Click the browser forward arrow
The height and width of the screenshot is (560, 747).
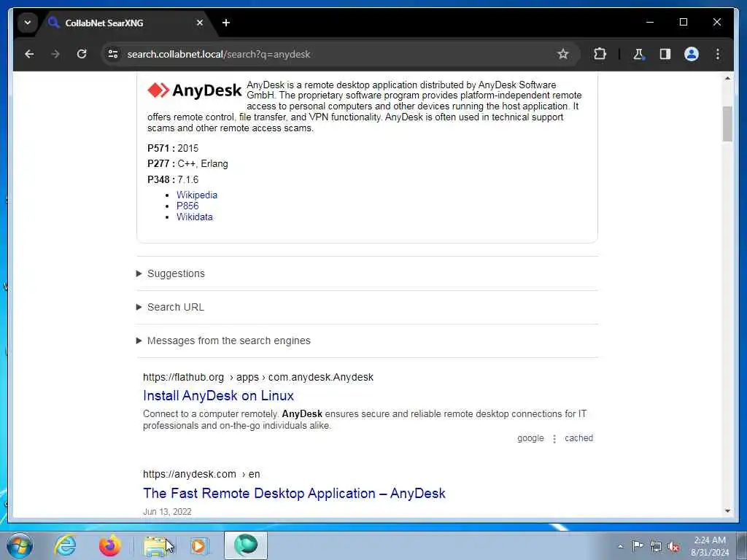point(55,54)
